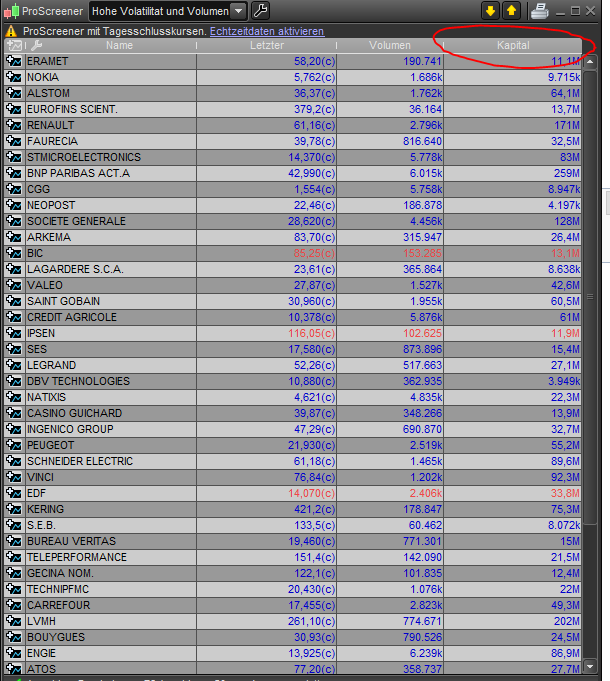Click the column settings wrench in header
610x681 pixels.
click(x=36, y=45)
